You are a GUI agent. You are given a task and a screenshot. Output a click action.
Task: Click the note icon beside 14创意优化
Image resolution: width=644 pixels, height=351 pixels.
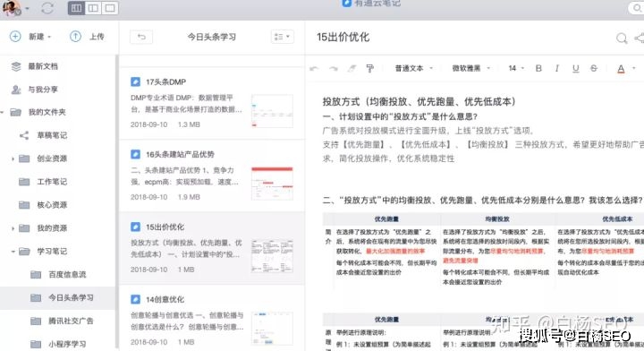135,299
